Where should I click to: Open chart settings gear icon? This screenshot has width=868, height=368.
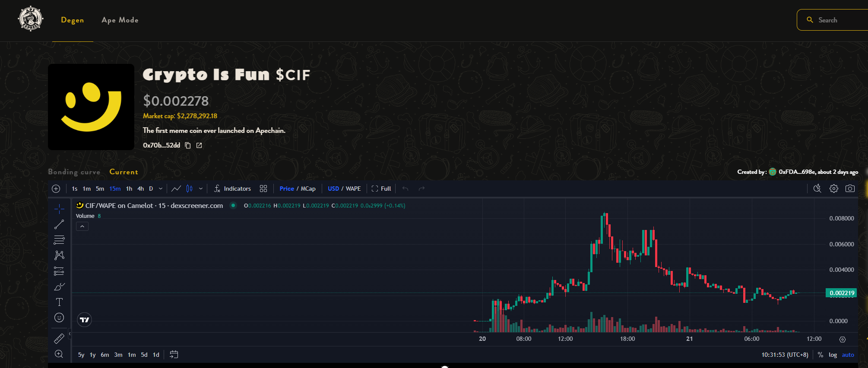(x=833, y=189)
